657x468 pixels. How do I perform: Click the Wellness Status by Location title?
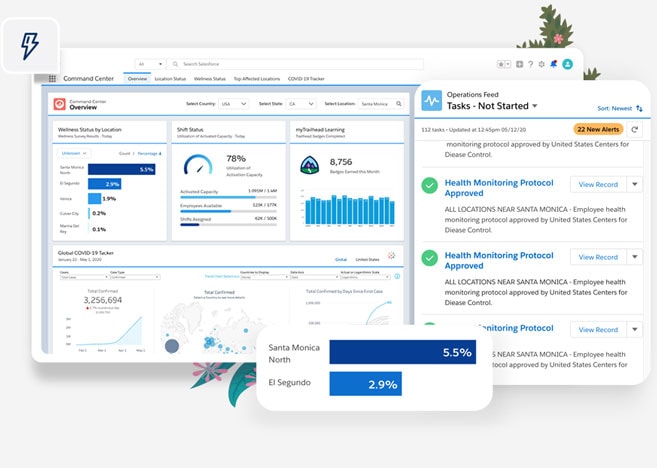[90, 129]
